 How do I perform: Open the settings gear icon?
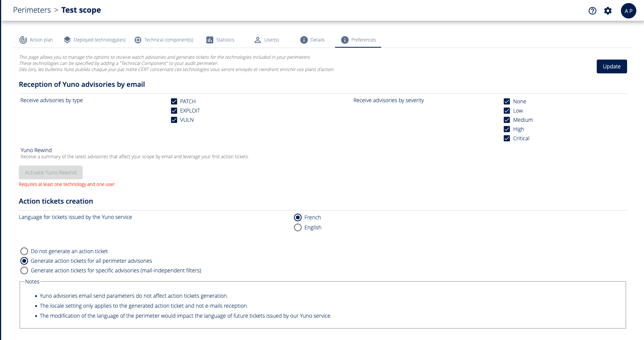coord(608,11)
